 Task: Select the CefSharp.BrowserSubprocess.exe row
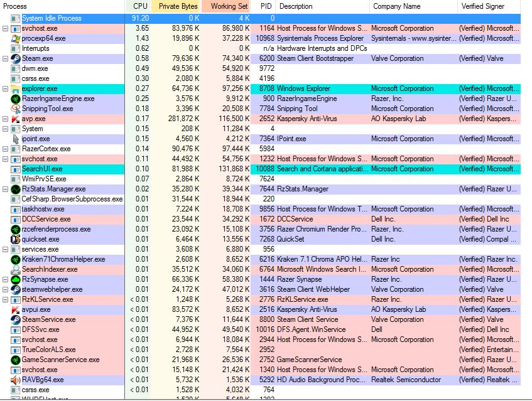(x=260, y=199)
